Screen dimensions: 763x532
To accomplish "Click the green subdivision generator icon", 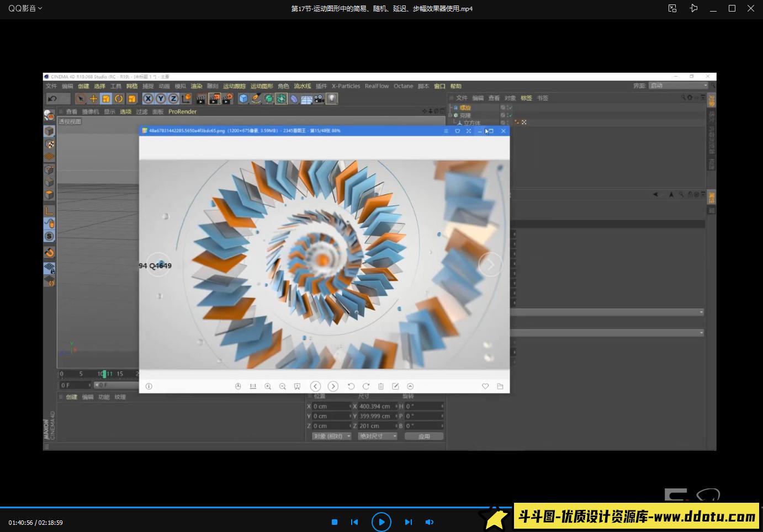I will click(269, 99).
